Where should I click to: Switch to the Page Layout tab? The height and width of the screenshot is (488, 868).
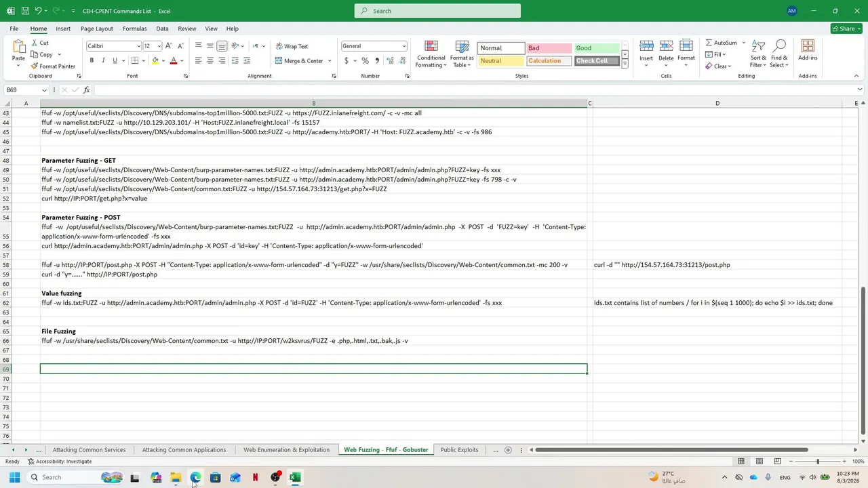[x=97, y=28]
